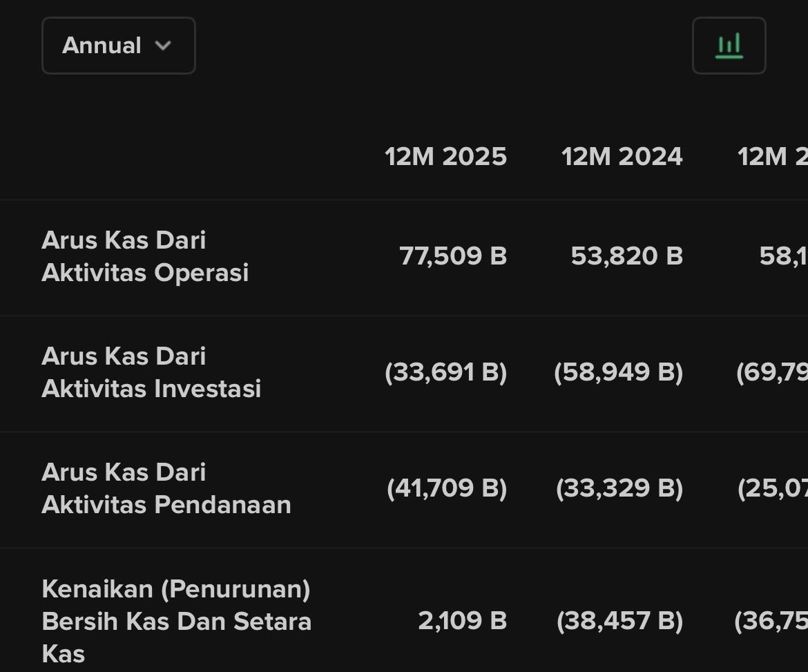Click the 77,509 B operating cash value
This screenshot has height=672, width=808.
pyautogui.click(x=453, y=256)
